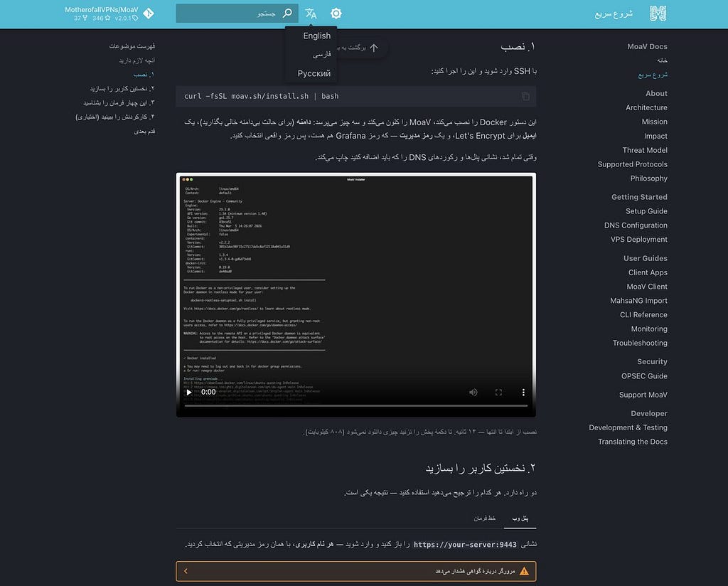Click the ۱. نصب section heading

(x=518, y=46)
